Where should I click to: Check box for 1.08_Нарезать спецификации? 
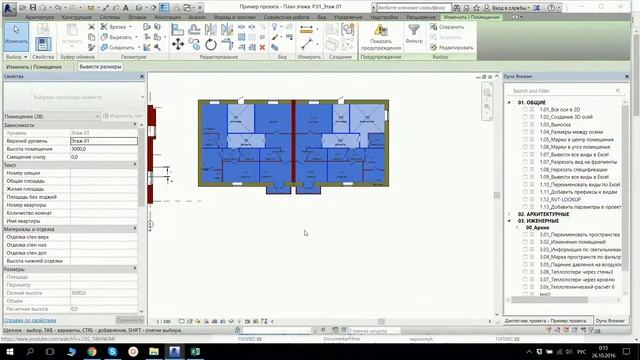point(525,169)
